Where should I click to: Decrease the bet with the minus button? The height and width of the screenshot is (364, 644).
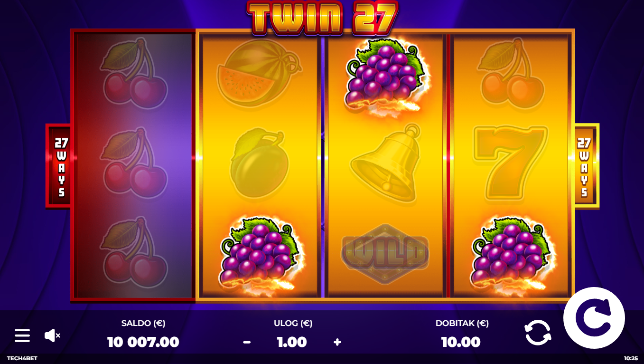(x=247, y=342)
